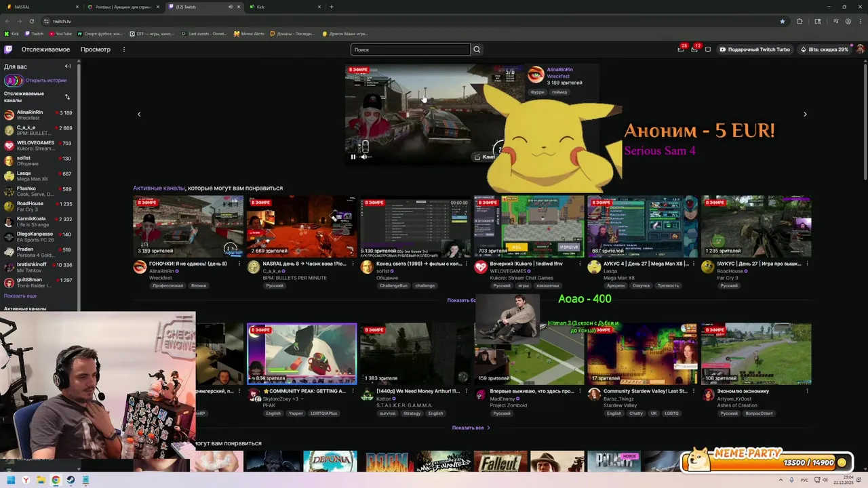The image size is (868, 488).
Task: Open Steam from the taskbar
Action: point(71,481)
